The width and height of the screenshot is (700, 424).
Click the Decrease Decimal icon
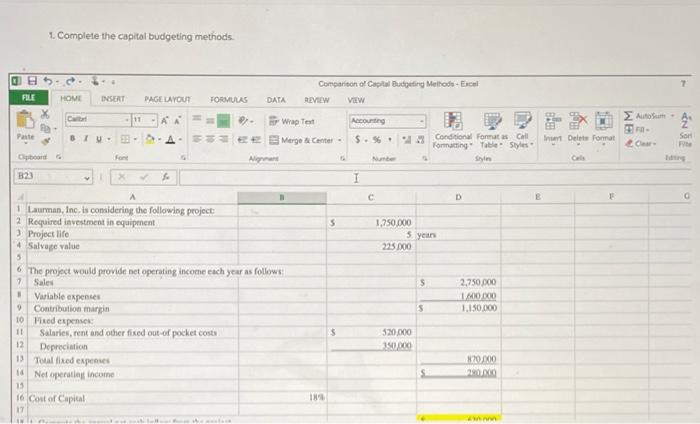[x=420, y=140]
